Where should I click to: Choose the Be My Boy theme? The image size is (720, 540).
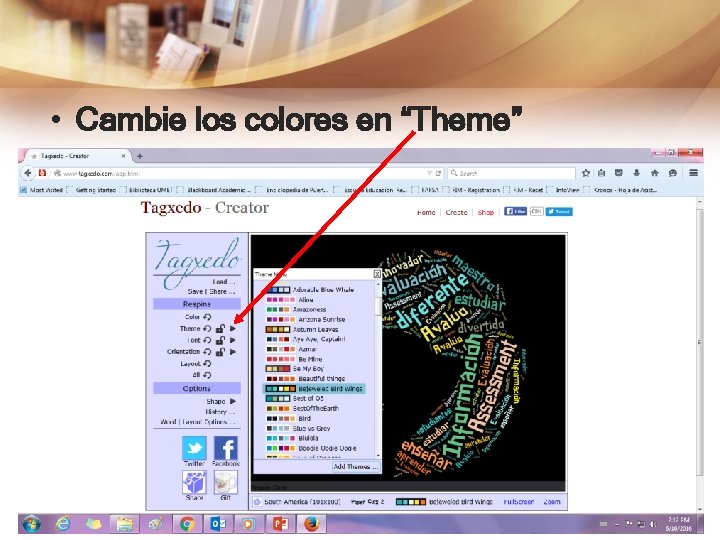pyautogui.click(x=295, y=369)
